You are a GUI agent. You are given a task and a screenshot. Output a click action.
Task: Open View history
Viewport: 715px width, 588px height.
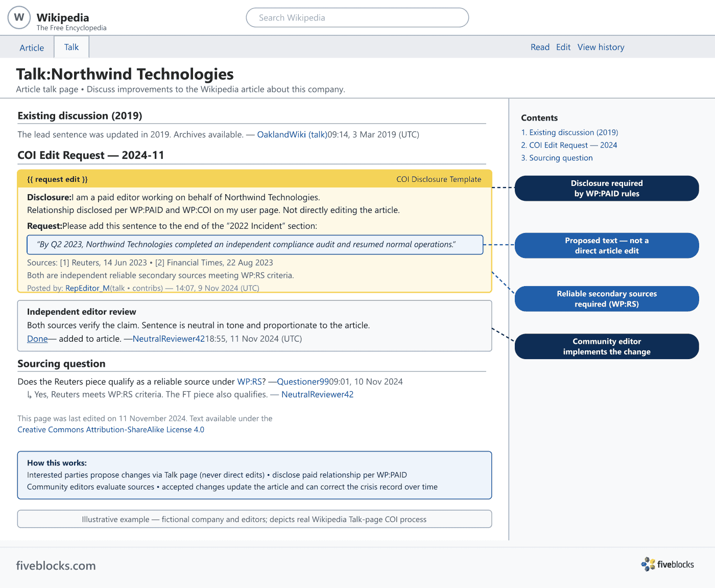click(601, 47)
